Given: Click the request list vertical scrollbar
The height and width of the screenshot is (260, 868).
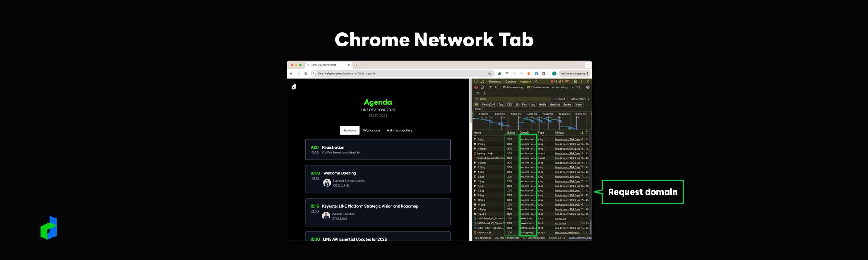Looking at the screenshot, I should pos(591,227).
